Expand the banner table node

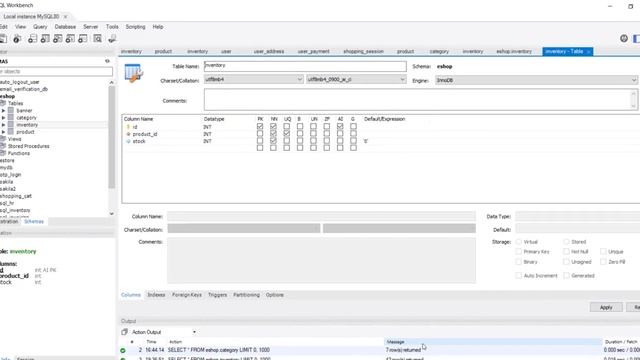(x=3, y=111)
